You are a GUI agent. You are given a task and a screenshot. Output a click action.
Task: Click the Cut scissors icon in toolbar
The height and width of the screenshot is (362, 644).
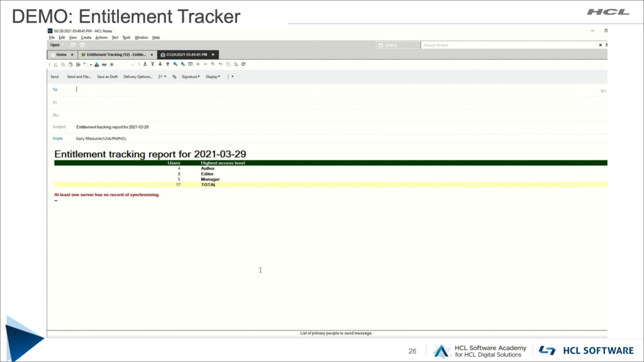[x=56, y=64]
